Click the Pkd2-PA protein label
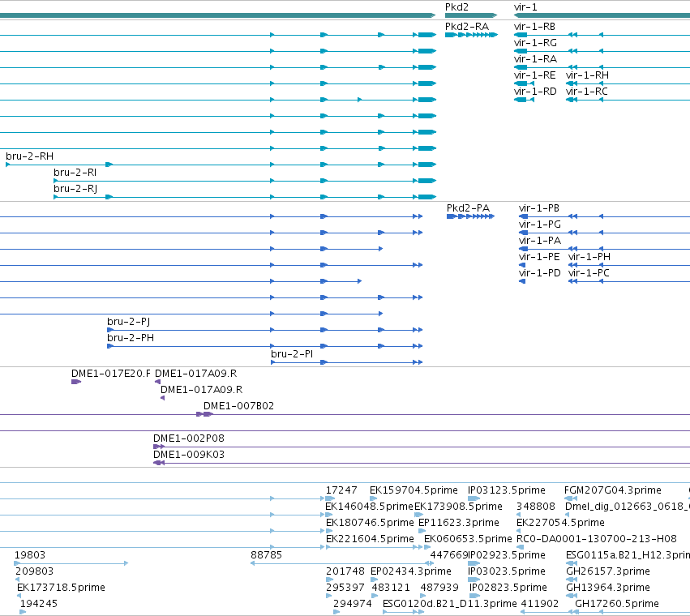690x616 pixels. click(x=468, y=208)
